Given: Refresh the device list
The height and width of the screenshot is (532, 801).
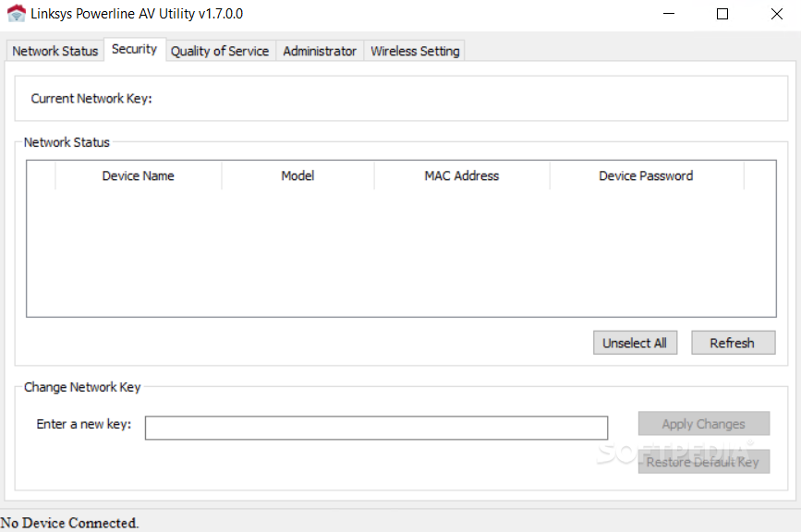Looking at the screenshot, I should tap(733, 343).
